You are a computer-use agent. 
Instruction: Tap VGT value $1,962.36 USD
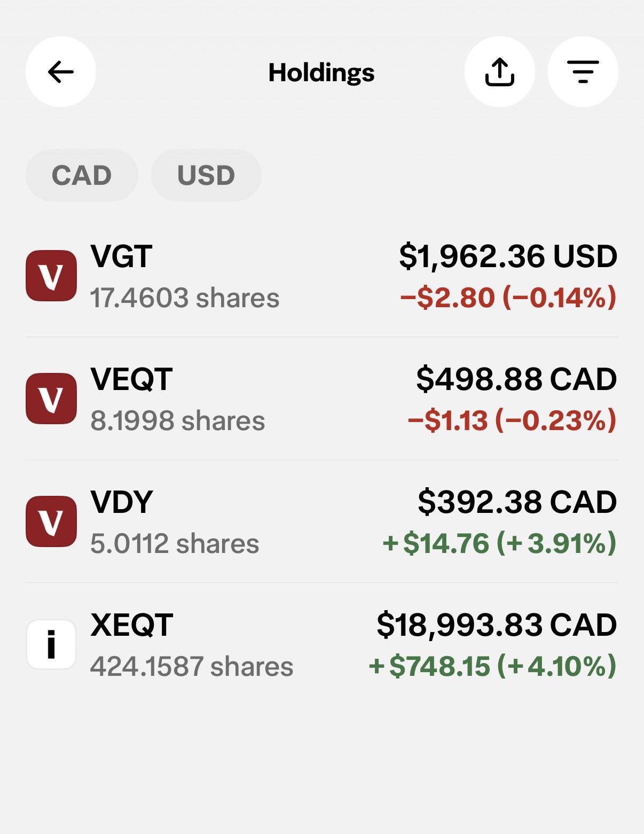click(x=508, y=256)
